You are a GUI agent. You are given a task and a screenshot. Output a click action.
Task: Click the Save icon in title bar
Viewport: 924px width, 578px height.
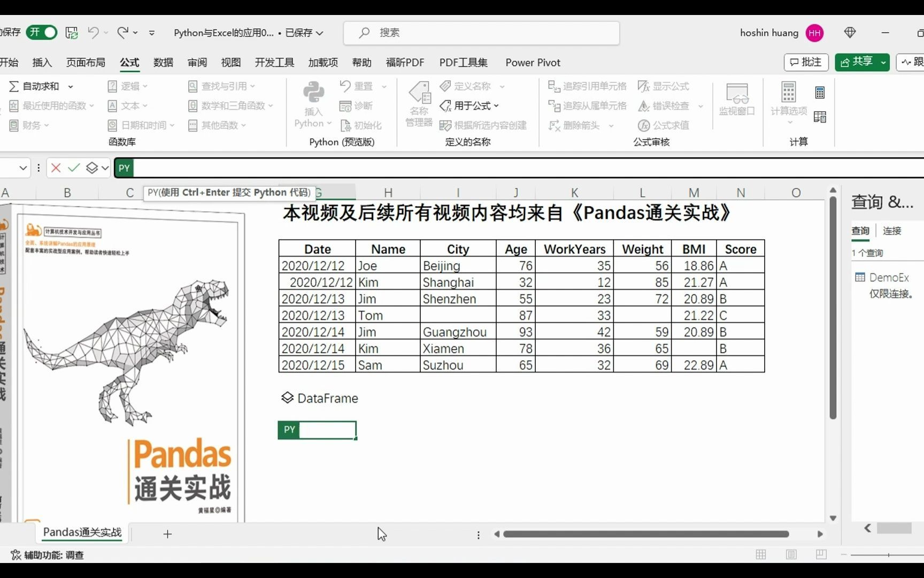pos(72,33)
